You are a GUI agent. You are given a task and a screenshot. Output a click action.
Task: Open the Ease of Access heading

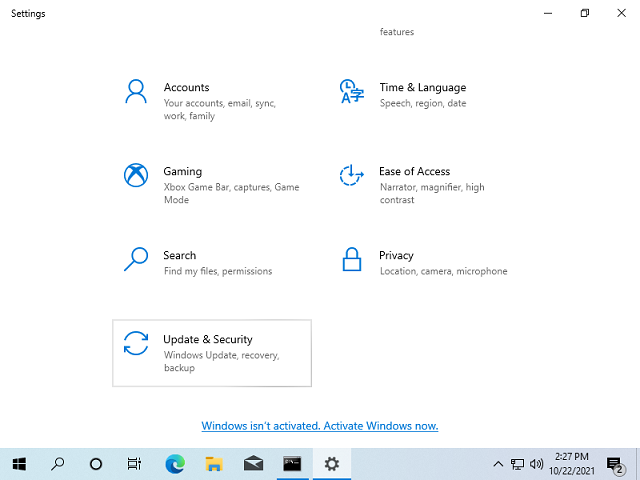pos(414,171)
